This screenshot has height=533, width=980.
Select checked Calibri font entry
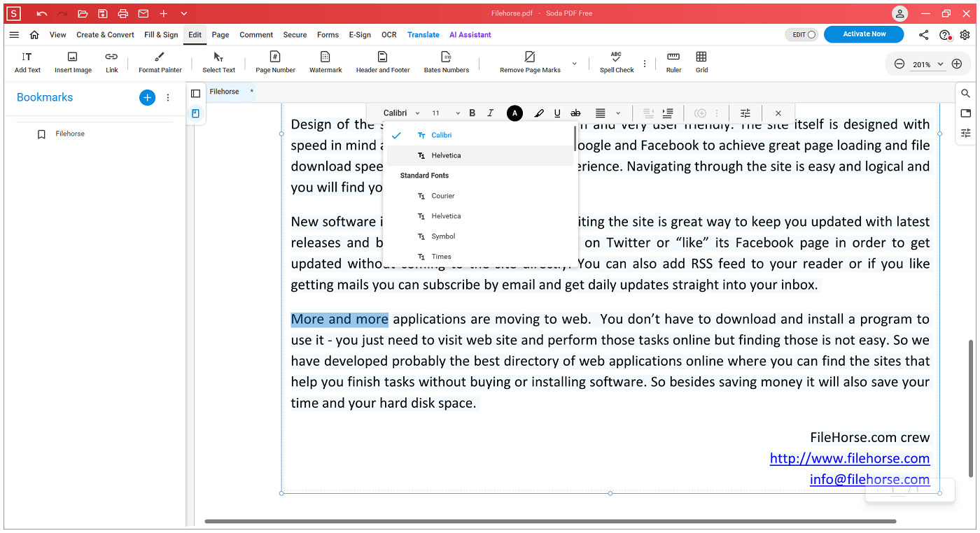[479, 135]
